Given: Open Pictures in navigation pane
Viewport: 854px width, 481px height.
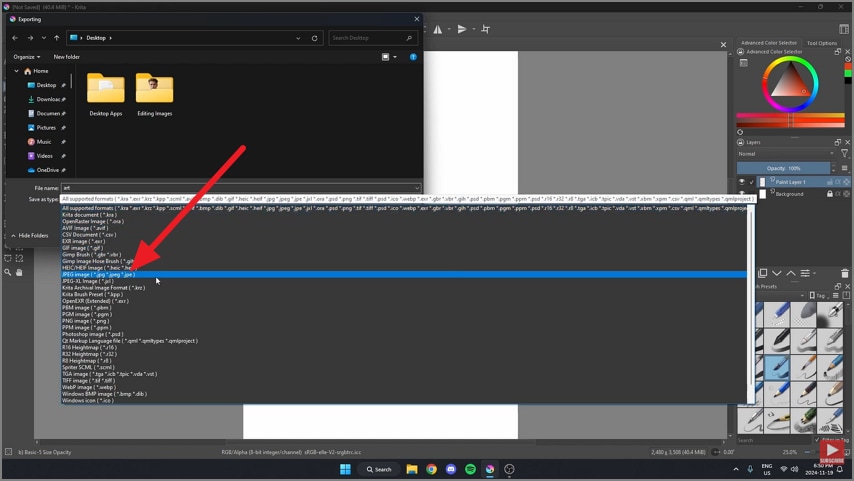Looking at the screenshot, I should pyautogui.click(x=46, y=127).
